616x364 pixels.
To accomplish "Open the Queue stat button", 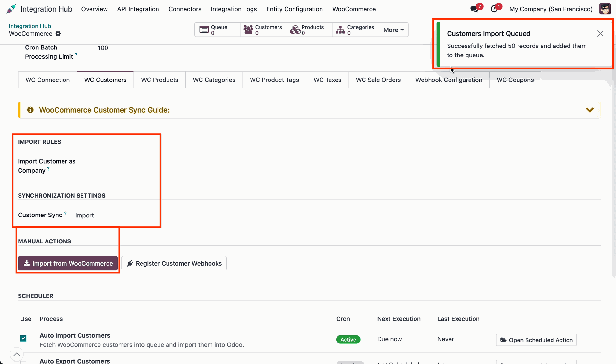I will 217,30.
